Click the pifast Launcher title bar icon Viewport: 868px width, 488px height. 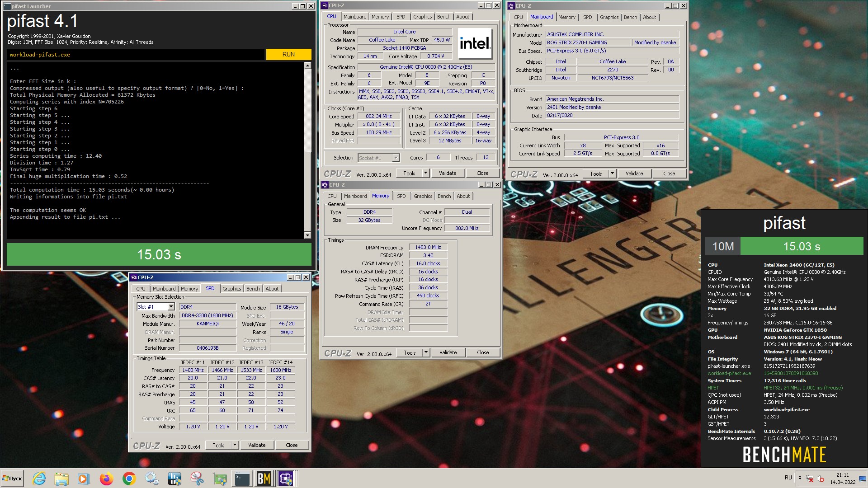[7, 6]
